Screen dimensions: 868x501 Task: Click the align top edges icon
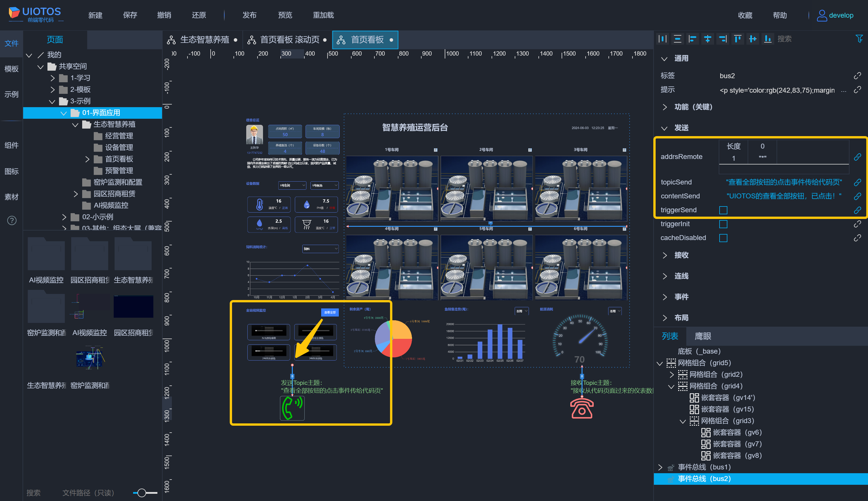[x=738, y=39]
